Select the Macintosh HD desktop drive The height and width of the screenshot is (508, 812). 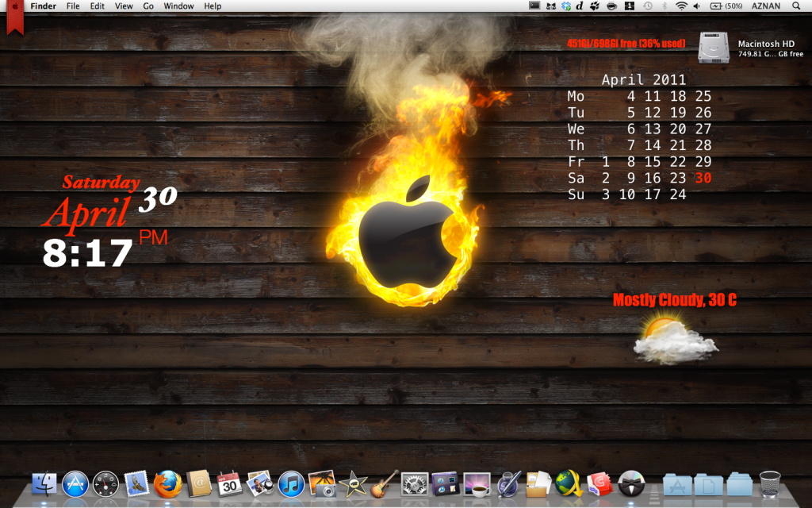pos(714,48)
